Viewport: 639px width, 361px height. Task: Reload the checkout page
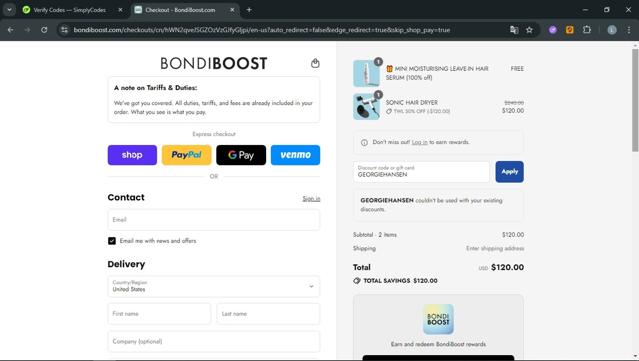point(44,30)
